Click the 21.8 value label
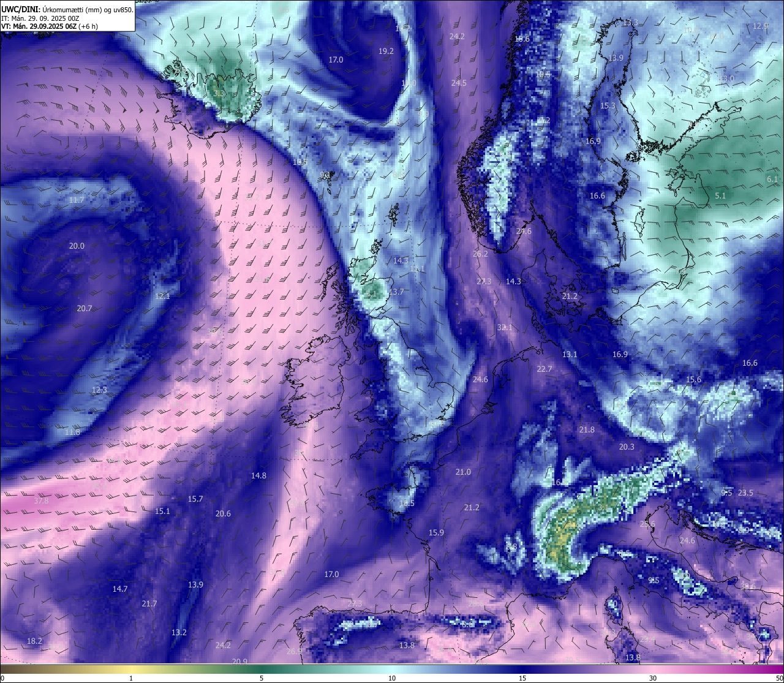 tap(587, 430)
